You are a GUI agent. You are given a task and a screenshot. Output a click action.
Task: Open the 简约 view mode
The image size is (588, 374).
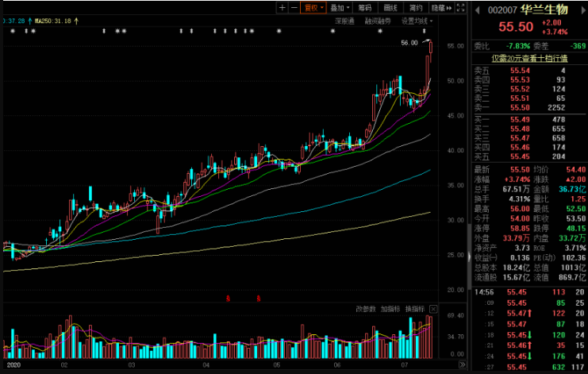[x=416, y=7]
